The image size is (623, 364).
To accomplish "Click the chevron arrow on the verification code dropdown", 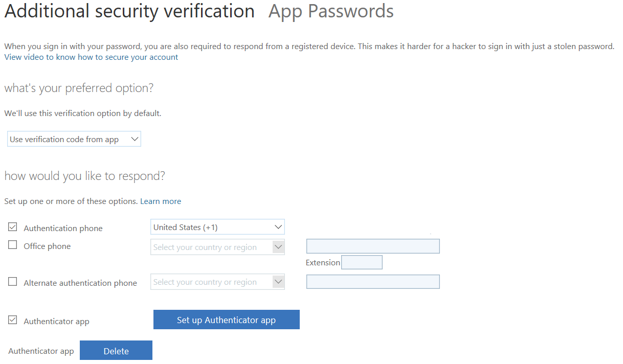I will tap(135, 139).
